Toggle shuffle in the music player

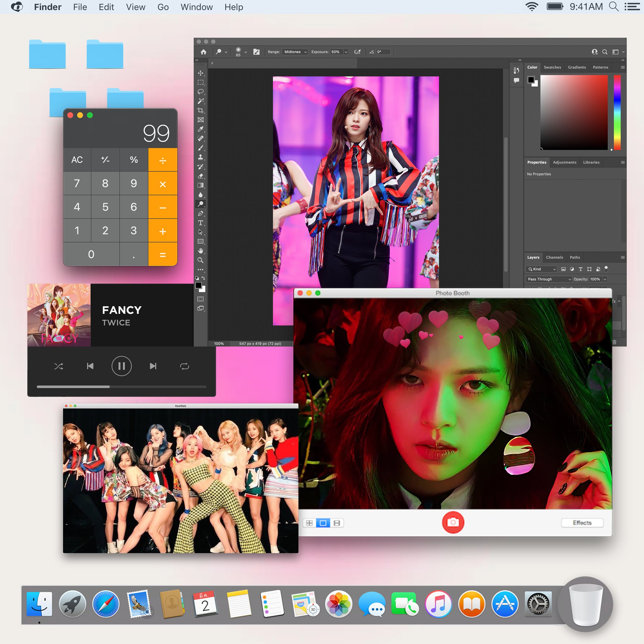click(x=59, y=366)
